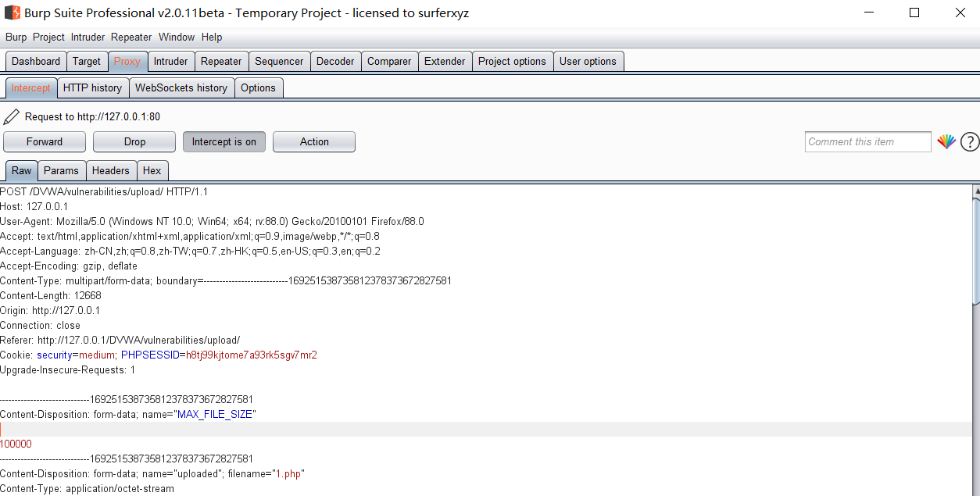This screenshot has height=496, width=980.
Task: Toggle the Intercept is on button
Action: [224, 141]
